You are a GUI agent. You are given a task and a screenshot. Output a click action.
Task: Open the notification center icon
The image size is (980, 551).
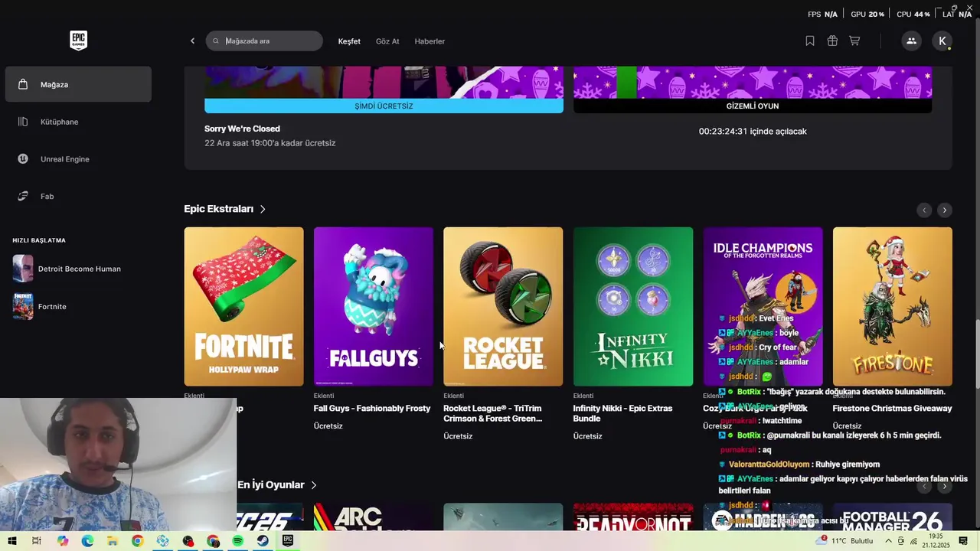click(963, 541)
